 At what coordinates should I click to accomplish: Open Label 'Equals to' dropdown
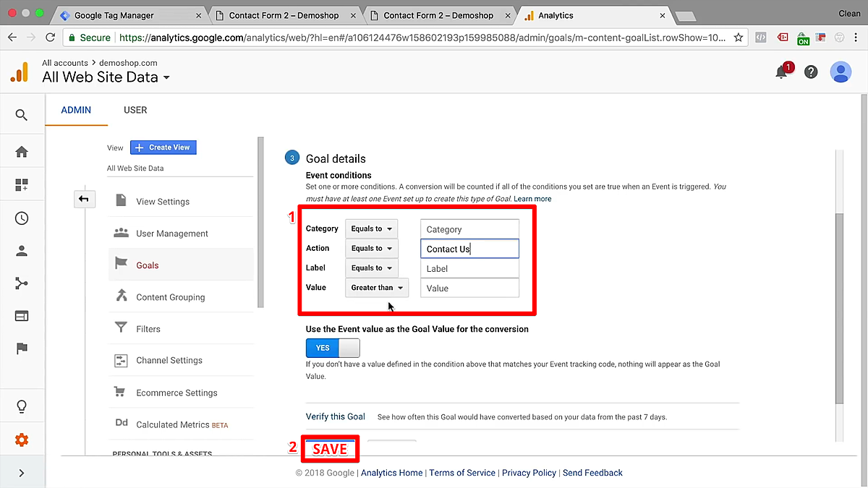[372, 268]
